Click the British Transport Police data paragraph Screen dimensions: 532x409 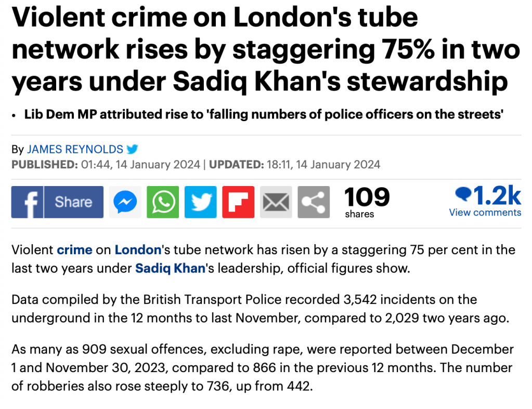[x=259, y=309]
